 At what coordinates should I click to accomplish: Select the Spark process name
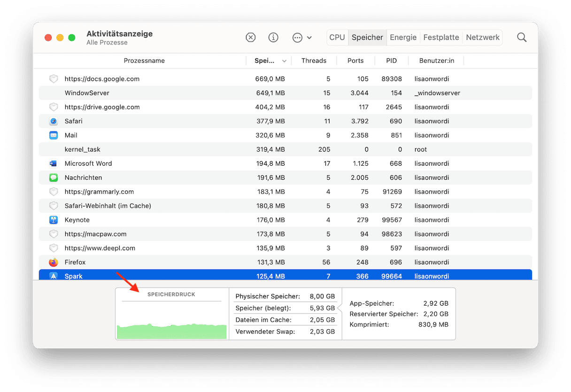tap(74, 276)
